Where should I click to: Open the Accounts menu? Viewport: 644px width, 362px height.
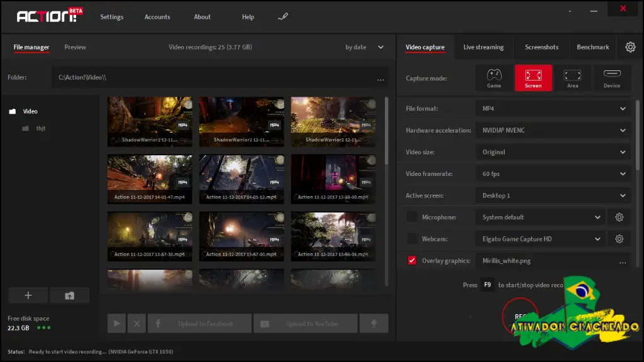tap(157, 17)
